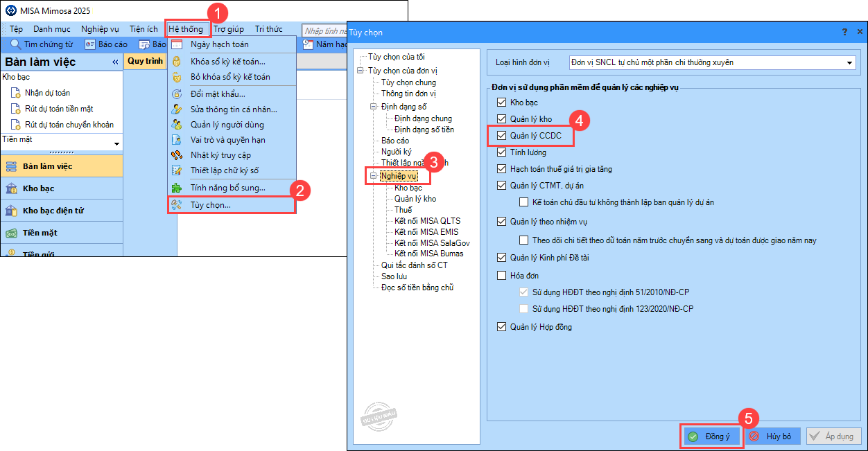868x451 pixels.
Task: Enable Theo dõi chi tiết theo dự toán checkbox
Action: pos(524,240)
